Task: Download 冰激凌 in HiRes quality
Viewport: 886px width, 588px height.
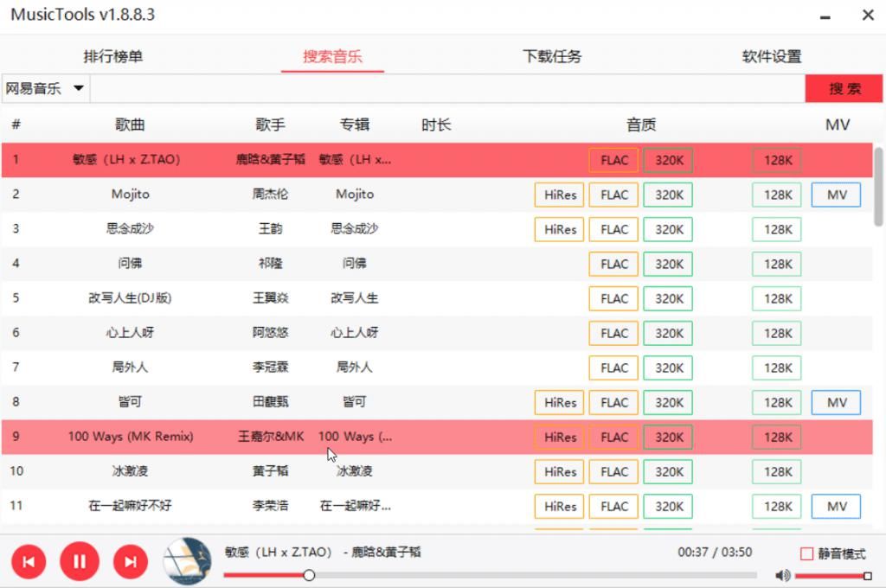Action: (x=558, y=471)
